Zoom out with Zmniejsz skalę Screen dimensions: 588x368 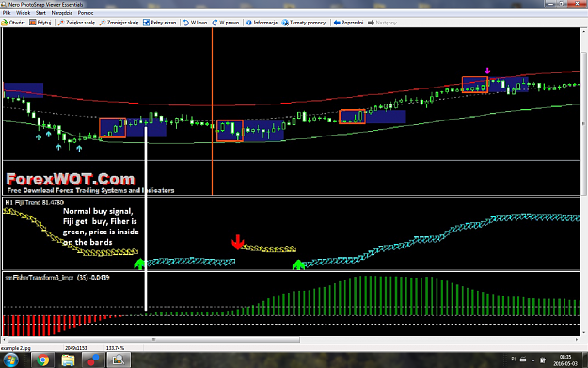119,23
